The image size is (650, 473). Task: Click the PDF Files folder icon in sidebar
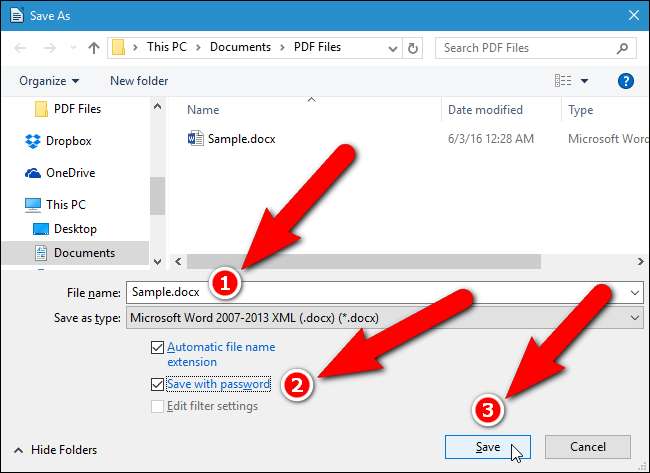coord(41,109)
